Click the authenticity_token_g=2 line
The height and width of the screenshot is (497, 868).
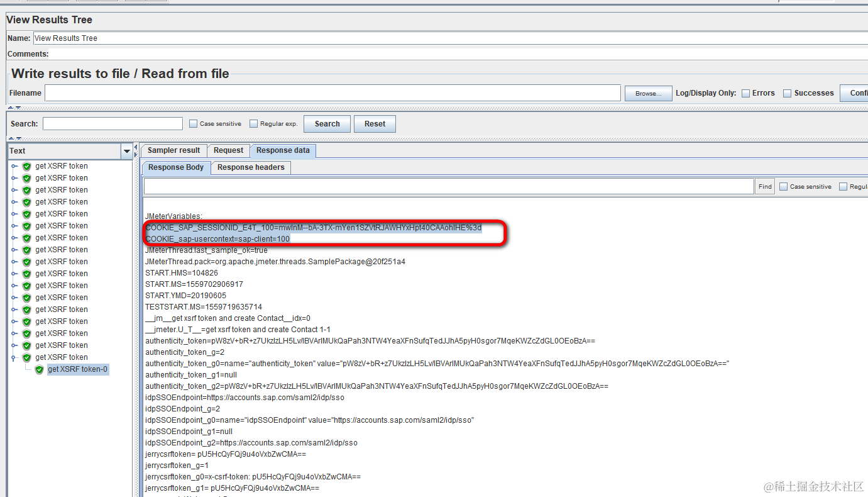[x=185, y=352]
